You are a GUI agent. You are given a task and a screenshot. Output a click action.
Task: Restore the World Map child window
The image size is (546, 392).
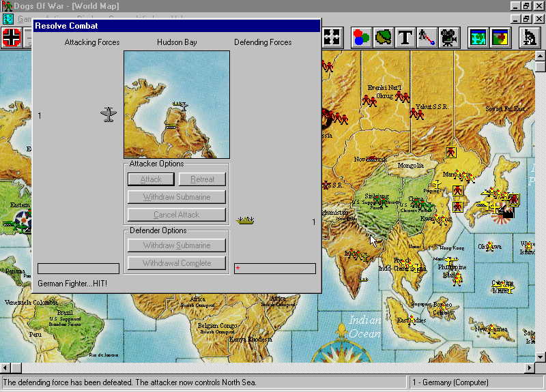(526, 18)
